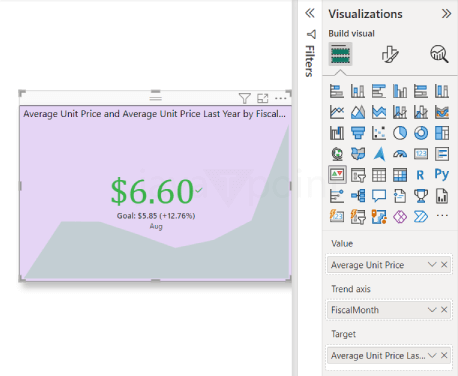Add the Smart narrative visual
Image resolution: width=458 pixels, height=376 pixels.
[x=400, y=196]
